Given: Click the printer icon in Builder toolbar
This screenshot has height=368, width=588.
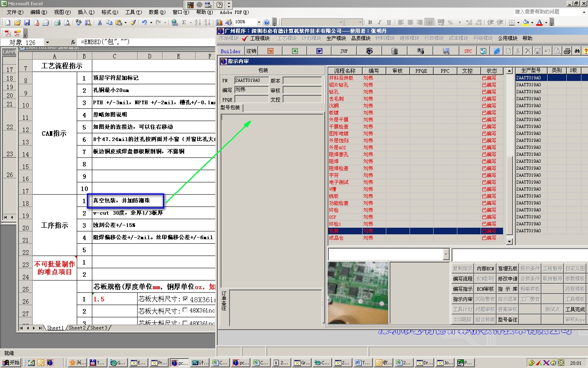Looking at the screenshot, I should point(567,51).
